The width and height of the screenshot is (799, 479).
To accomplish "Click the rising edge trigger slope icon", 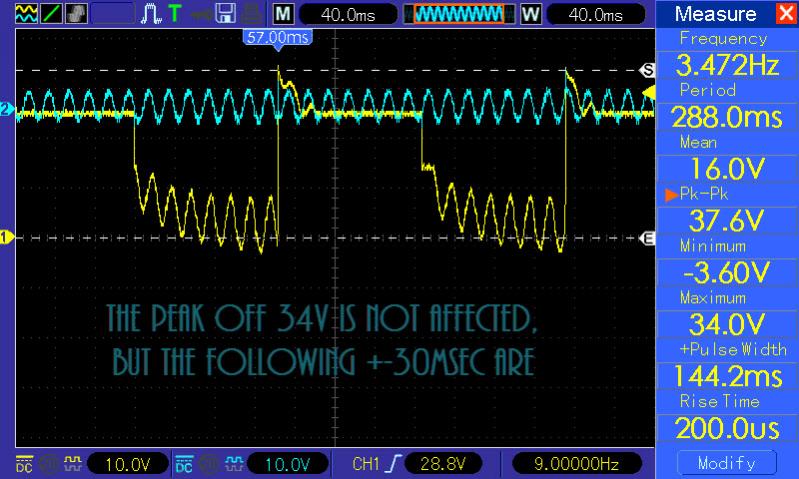I will tap(393, 464).
